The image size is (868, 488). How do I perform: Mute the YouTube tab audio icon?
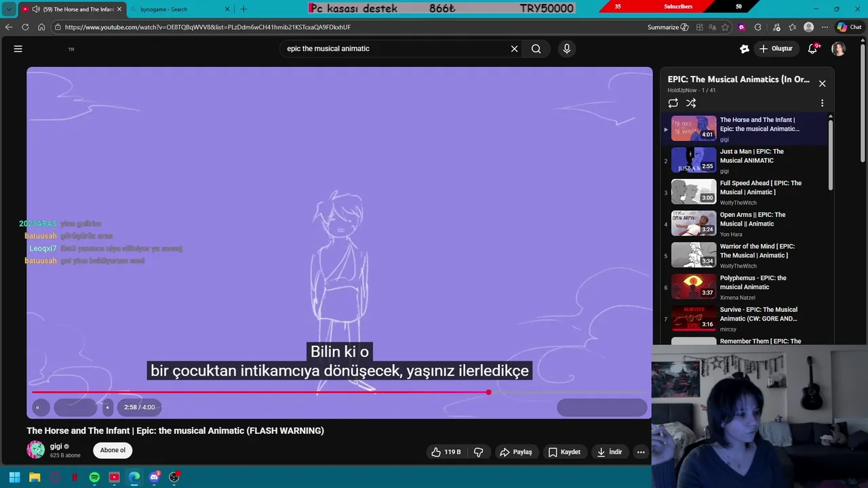point(35,9)
